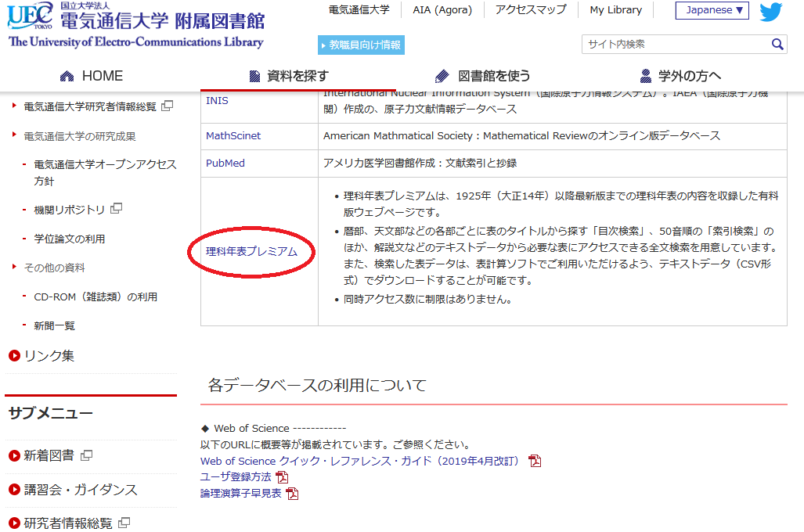Click the magnifier search icon

[x=777, y=45]
